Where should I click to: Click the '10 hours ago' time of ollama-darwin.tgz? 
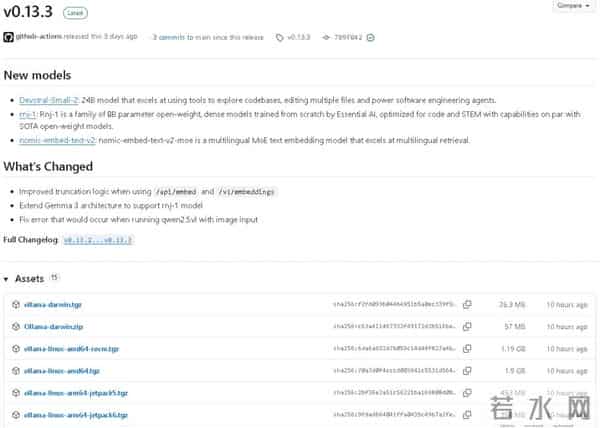(567, 305)
